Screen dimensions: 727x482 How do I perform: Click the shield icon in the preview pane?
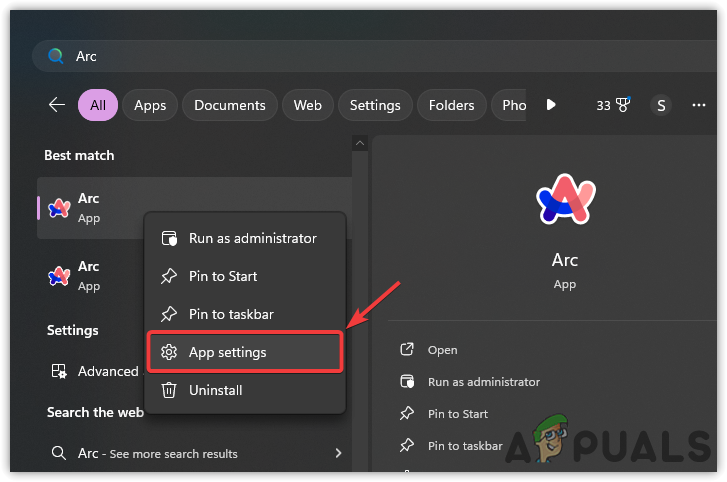pos(407,381)
